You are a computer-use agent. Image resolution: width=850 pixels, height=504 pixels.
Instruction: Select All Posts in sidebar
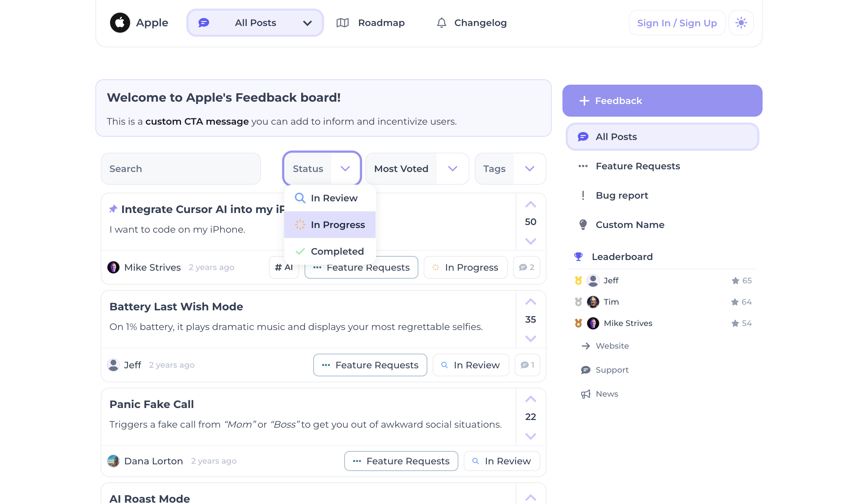coord(662,137)
